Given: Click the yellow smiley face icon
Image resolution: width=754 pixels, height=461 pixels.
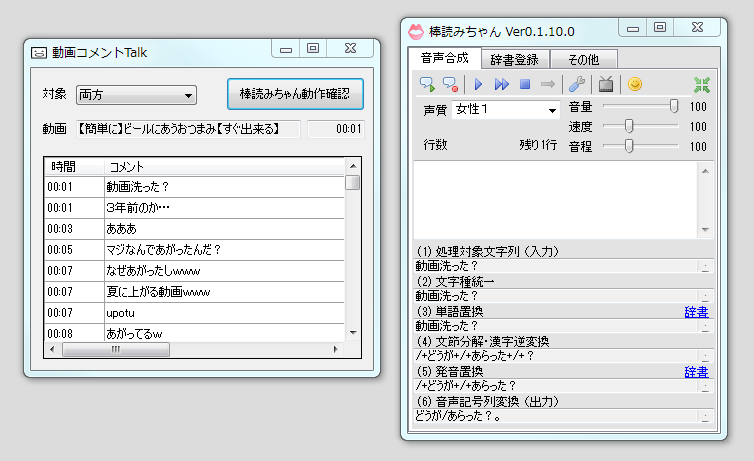Looking at the screenshot, I should coord(635,84).
